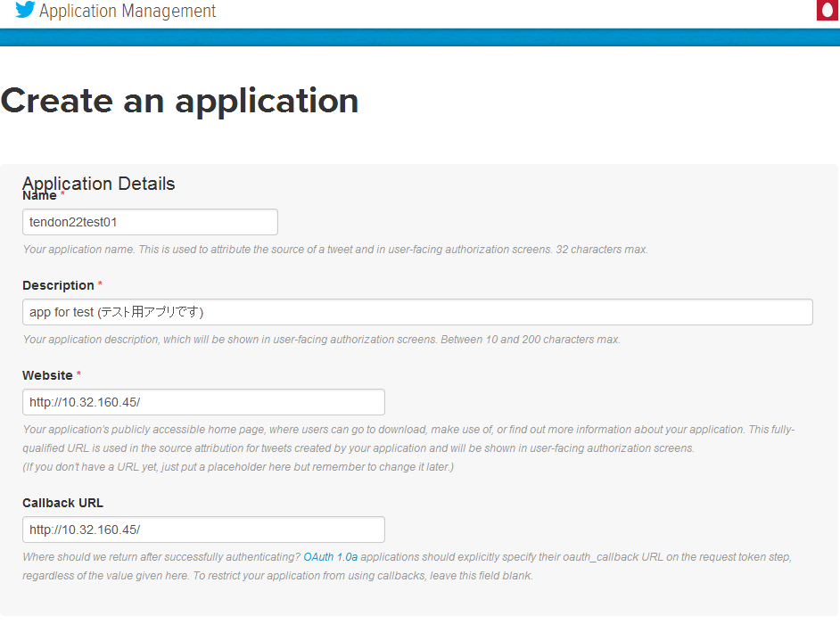
Task: Click the 32 characters max help text
Action: (602, 250)
